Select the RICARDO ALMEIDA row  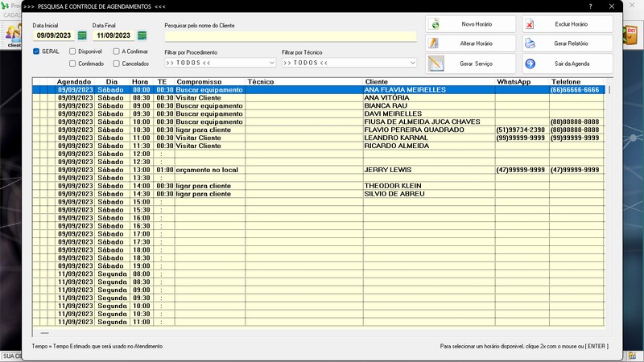(318, 146)
